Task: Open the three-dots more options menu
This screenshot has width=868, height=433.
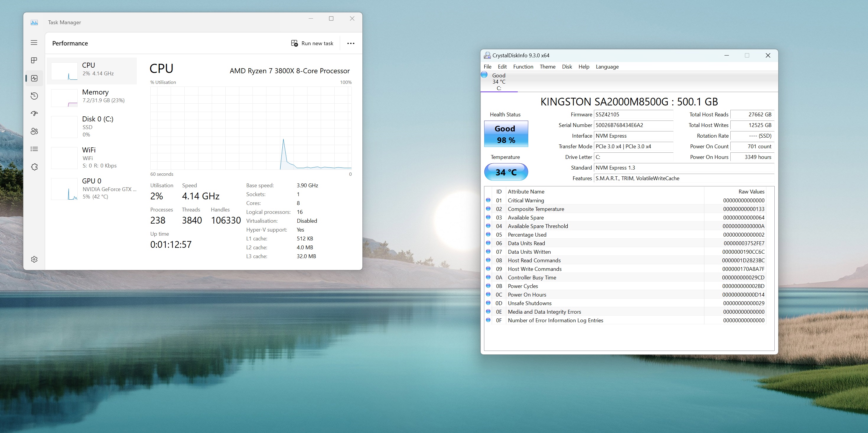Action: tap(351, 43)
